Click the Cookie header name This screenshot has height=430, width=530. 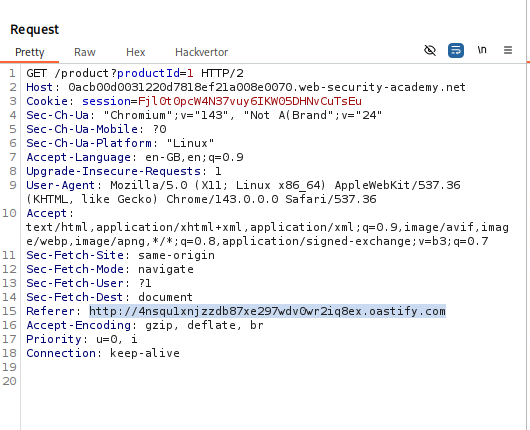[x=47, y=101]
